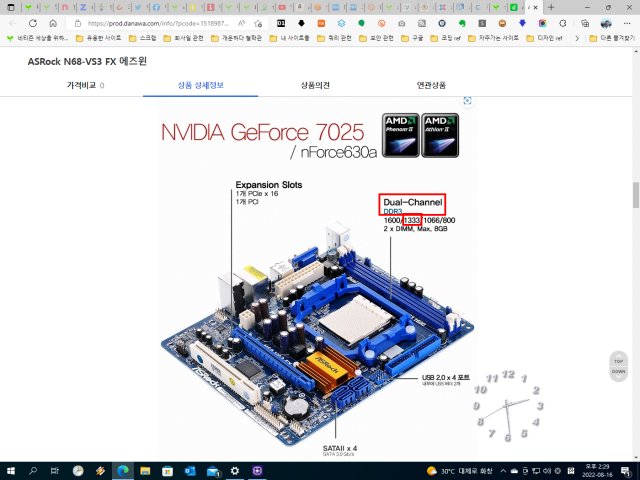Open the volume speaker tray icon
Viewport: 640px width, 480px height.
coord(547,471)
